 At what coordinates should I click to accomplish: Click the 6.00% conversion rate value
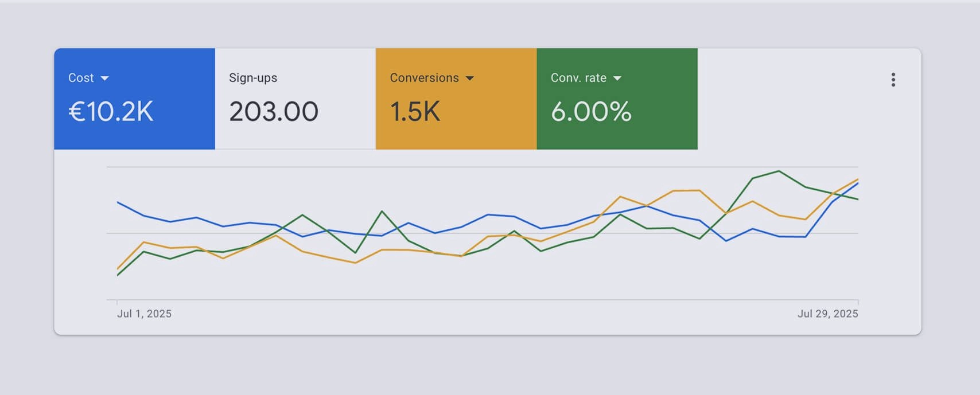(x=591, y=111)
